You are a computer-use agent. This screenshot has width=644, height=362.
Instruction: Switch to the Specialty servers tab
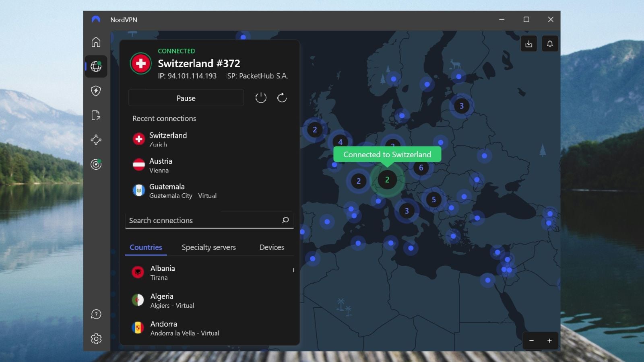(x=208, y=247)
